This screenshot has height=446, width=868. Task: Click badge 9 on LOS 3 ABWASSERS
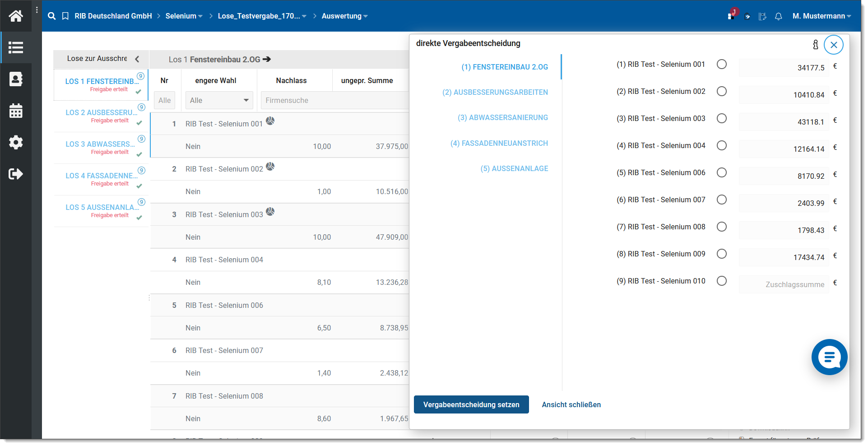click(141, 139)
